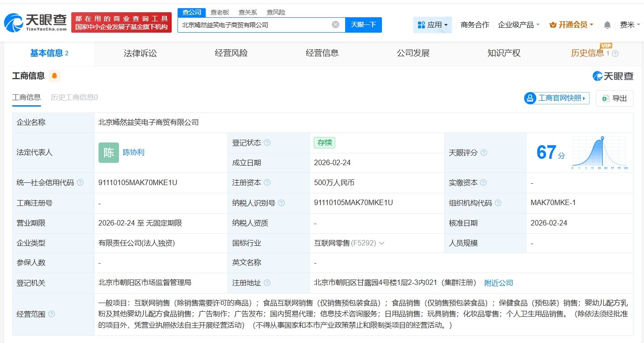Click the company name search input field

[x=254, y=25]
